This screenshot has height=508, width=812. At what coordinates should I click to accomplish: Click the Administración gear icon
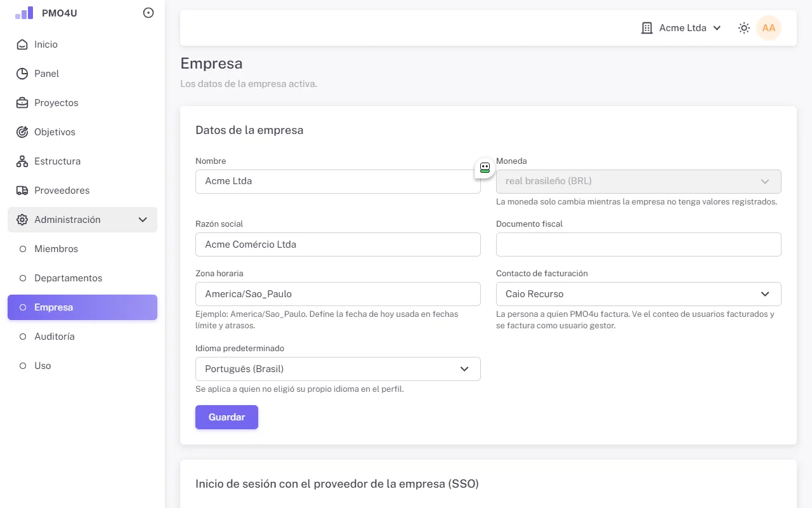(x=22, y=220)
